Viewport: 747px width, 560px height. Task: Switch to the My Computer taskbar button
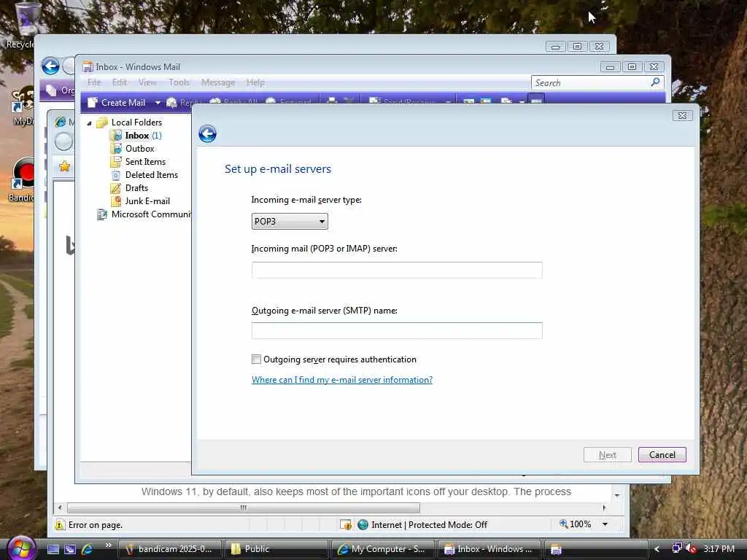point(382,549)
